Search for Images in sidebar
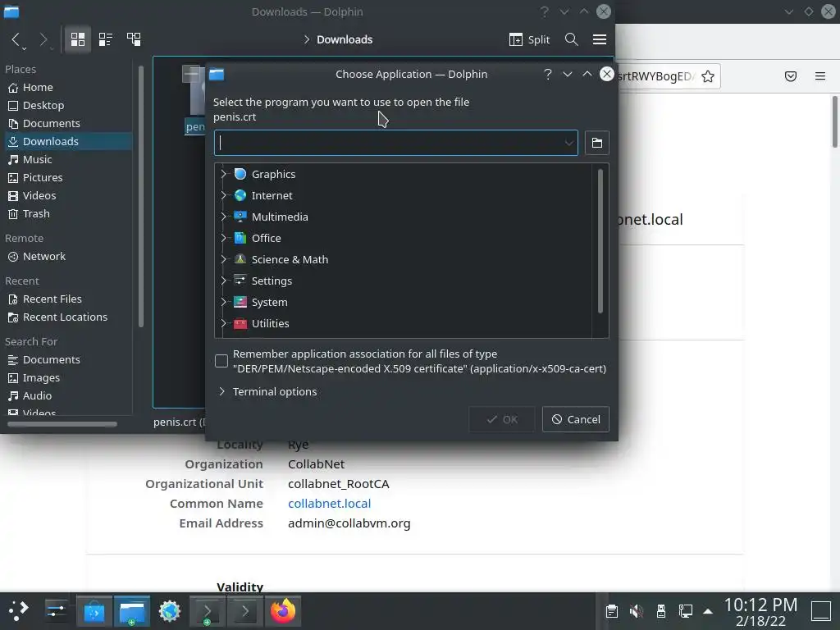Screen dimensions: 840x630 point(69,377)
